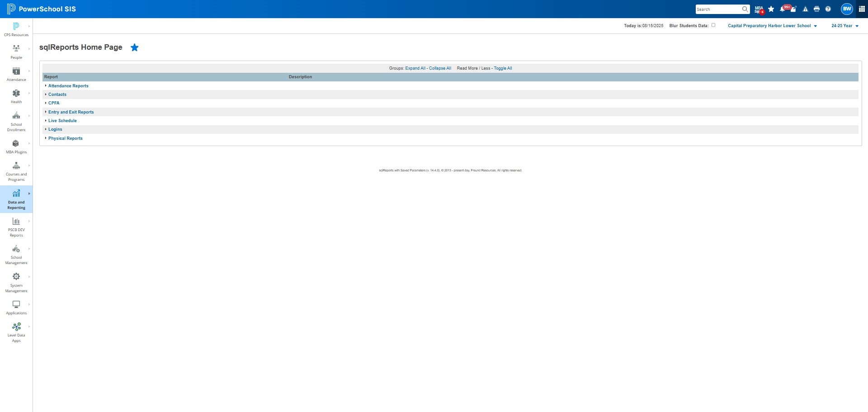Open favorites star in top header
The image size is (868, 412).
tap(771, 9)
